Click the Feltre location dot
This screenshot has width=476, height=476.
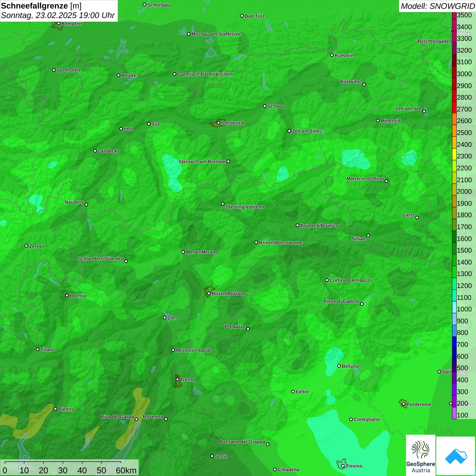point(293,392)
